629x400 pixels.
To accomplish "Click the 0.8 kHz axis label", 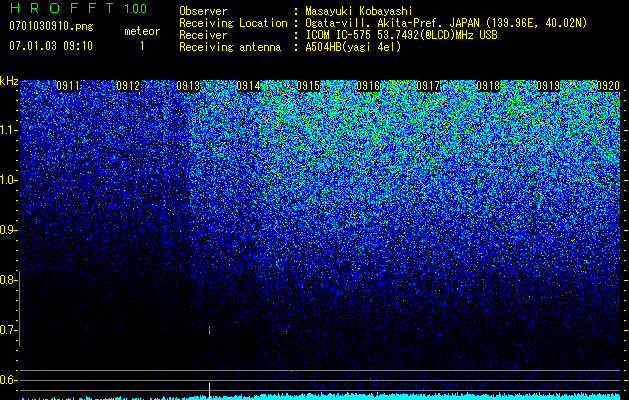I will (x=8, y=280).
